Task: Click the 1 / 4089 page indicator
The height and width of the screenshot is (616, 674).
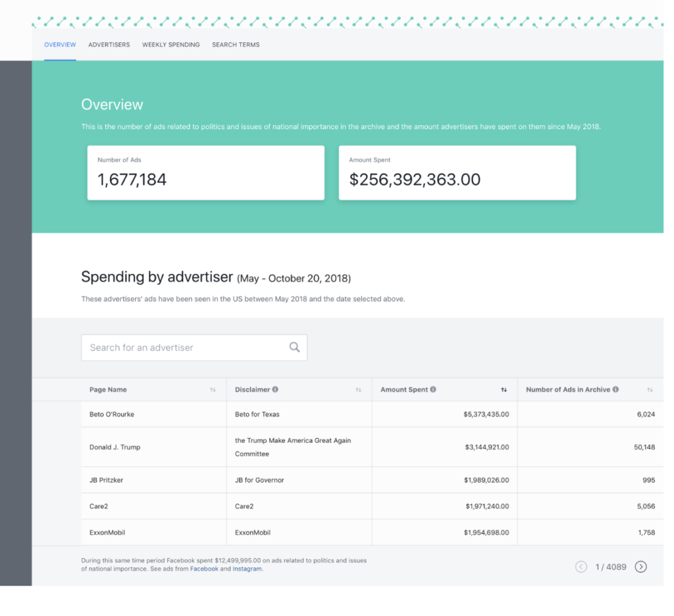Action: coord(610,567)
